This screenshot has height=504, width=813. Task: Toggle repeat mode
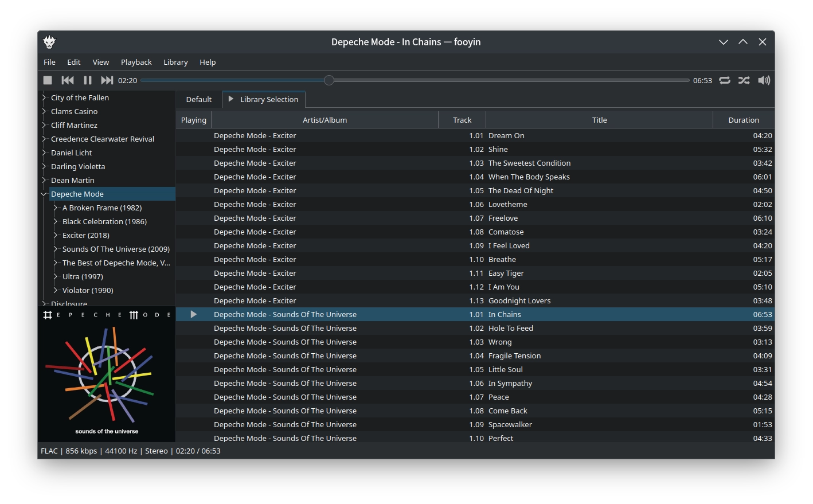pyautogui.click(x=725, y=80)
